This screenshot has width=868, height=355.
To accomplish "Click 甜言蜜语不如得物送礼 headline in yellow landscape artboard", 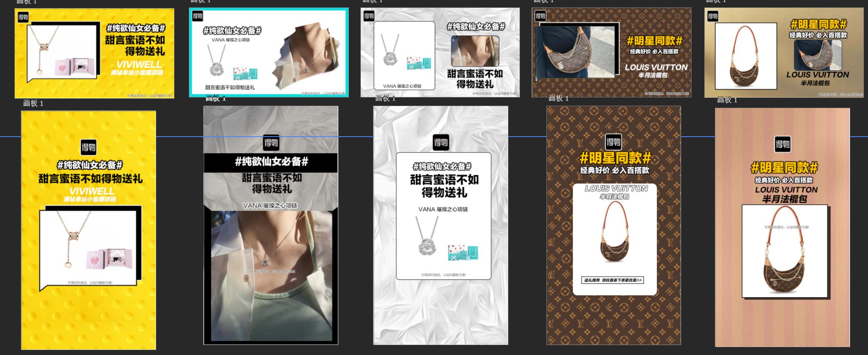I will 135,45.
